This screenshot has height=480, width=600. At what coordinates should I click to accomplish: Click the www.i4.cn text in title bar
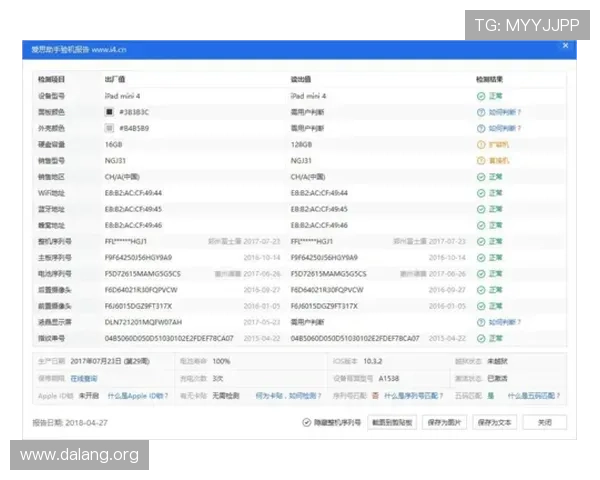109,50
